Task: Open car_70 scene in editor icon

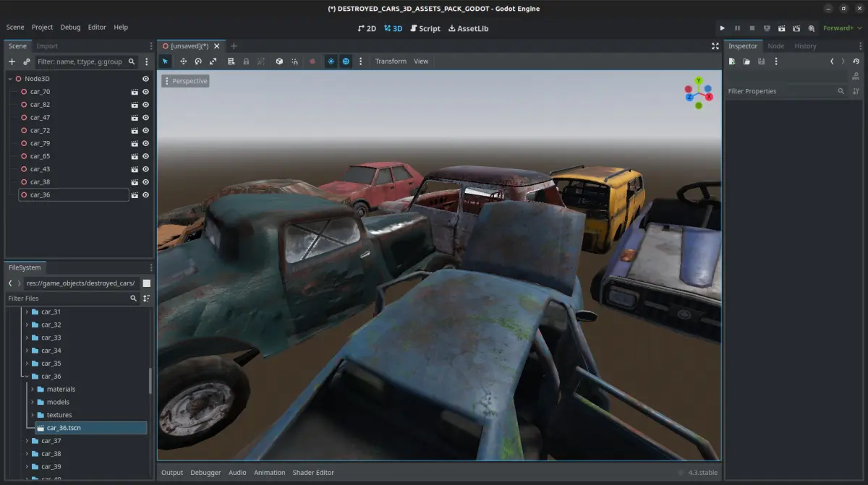Action: pyautogui.click(x=135, y=92)
